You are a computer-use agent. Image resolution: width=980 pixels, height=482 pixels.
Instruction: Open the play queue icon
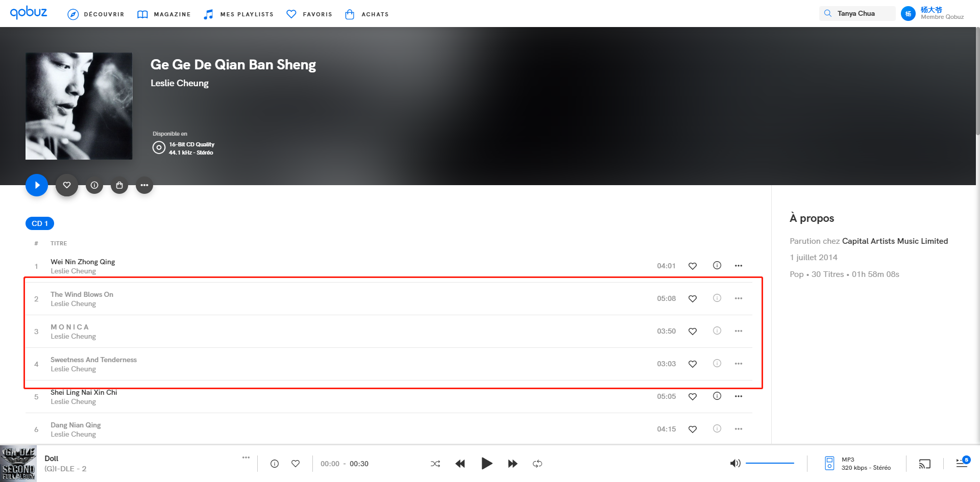(x=963, y=462)
